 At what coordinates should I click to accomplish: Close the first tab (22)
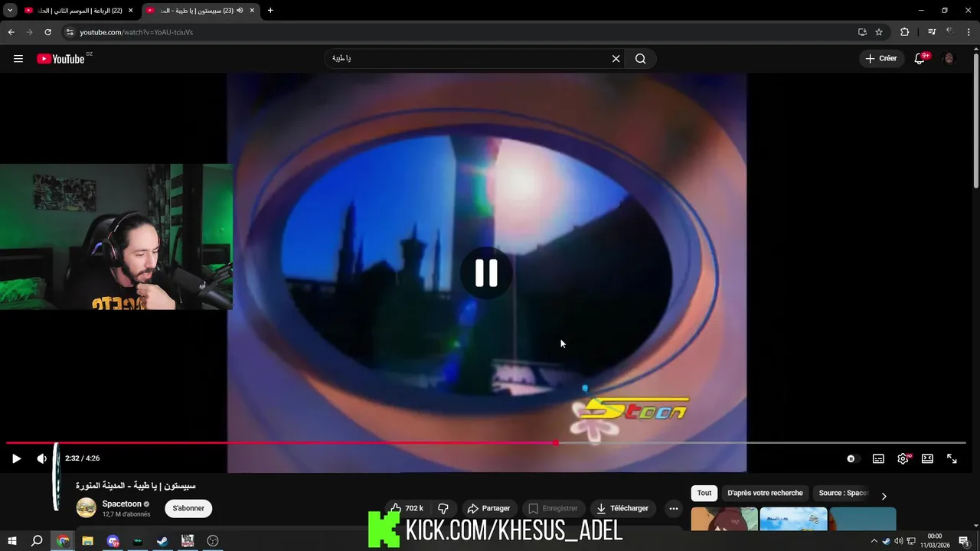[131, 11]
